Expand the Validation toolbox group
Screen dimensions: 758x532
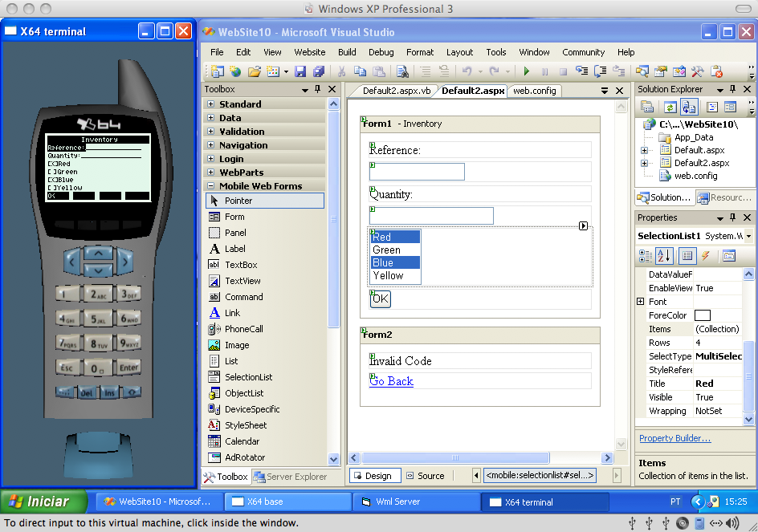click(x=210, y=131)
